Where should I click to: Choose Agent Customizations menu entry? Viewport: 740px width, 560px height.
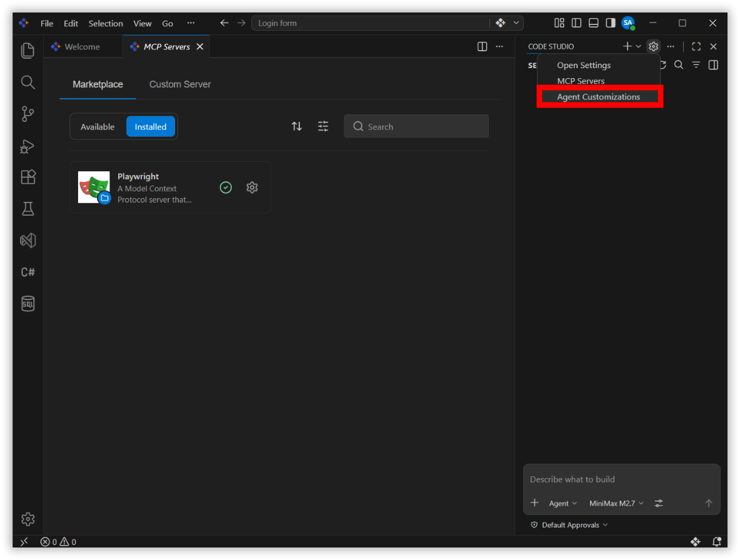(599, 97)
